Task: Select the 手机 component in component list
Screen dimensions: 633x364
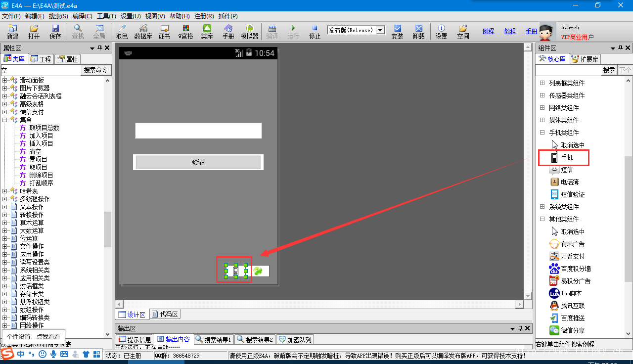Action: [x=566, y=157]
